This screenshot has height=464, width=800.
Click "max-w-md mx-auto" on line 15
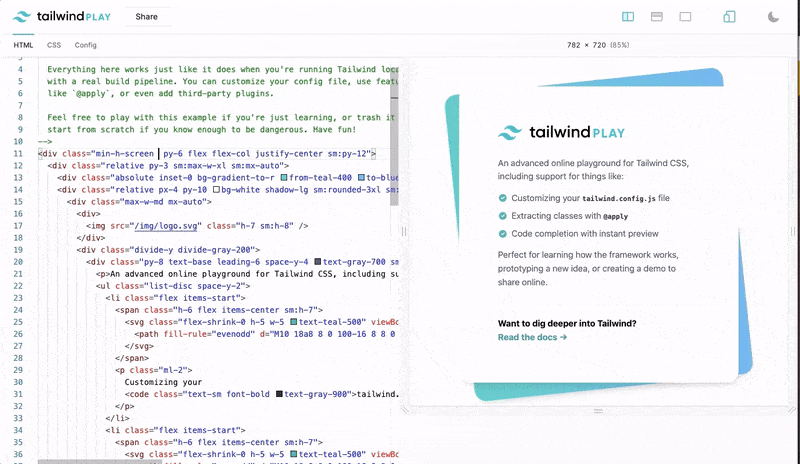click(163, 202)
